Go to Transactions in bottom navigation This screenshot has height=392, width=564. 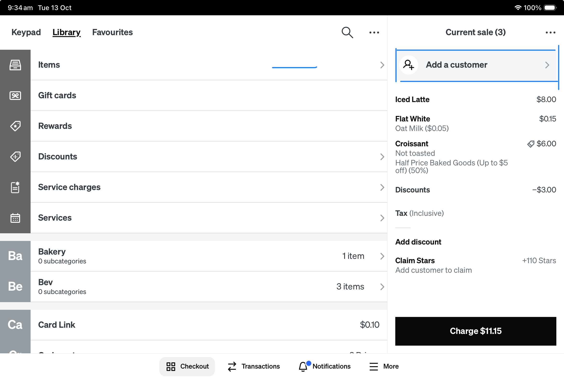click(254, 366)
